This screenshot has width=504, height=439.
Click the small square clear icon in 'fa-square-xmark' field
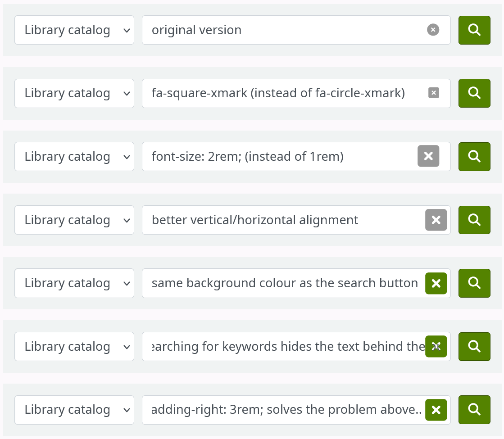click(434, 93)
